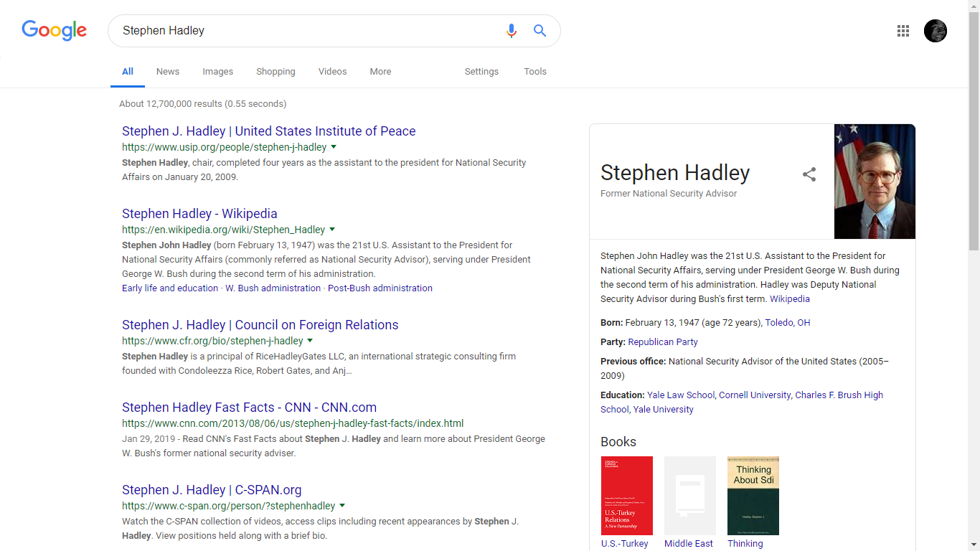Jump to W. Bush administration sitelink
The height and width of the screenshot is (551, 980).
(273, 288)
